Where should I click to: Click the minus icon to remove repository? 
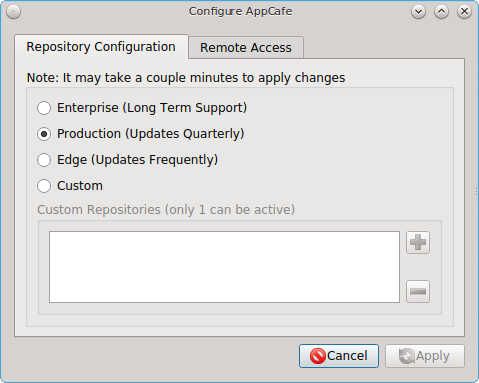click(418, 292)
